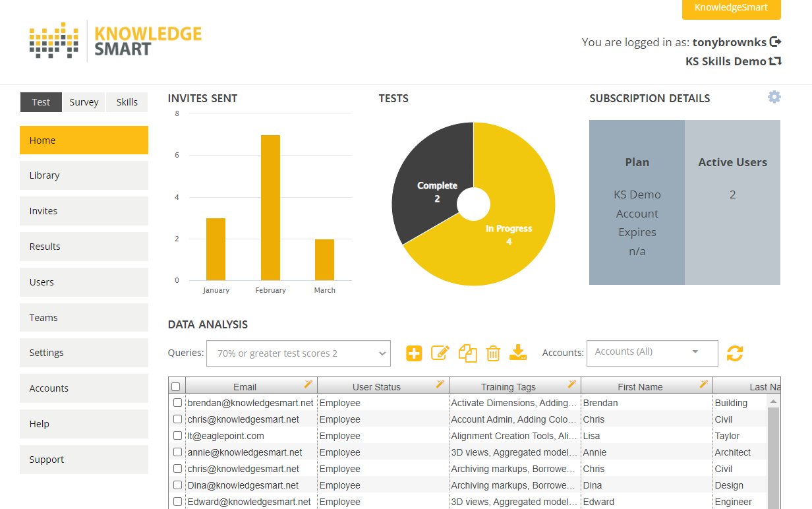
Task: Open subscription settings gear icon
Action: [x=774, y=97]
